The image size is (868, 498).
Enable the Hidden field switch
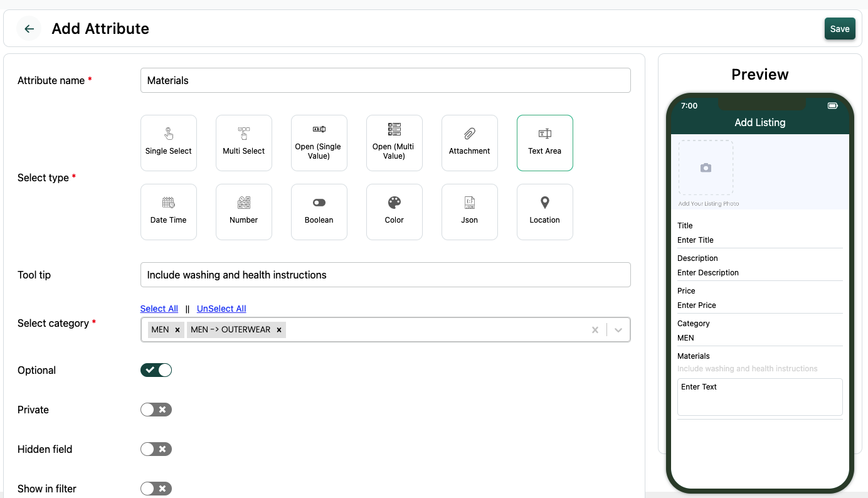click(156, 449)
